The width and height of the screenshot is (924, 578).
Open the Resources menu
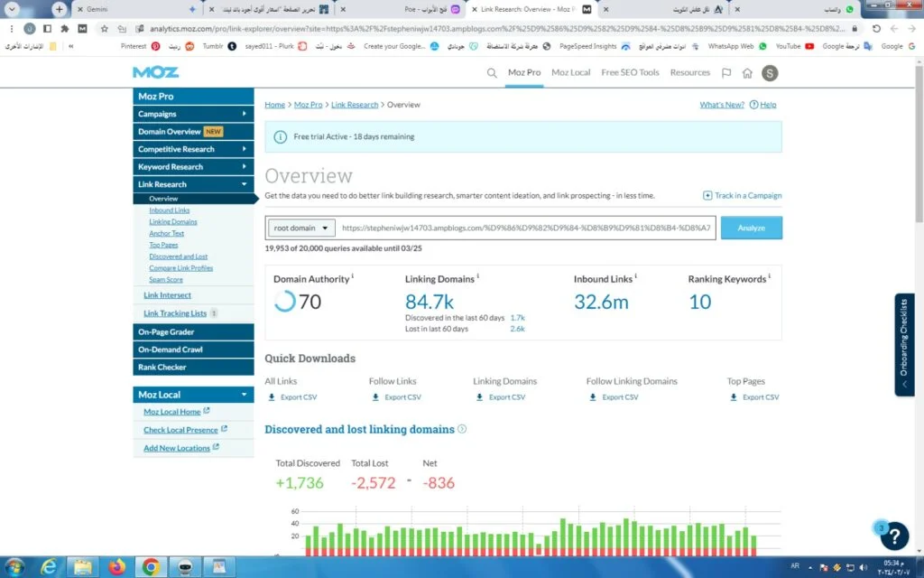(690, 72)
